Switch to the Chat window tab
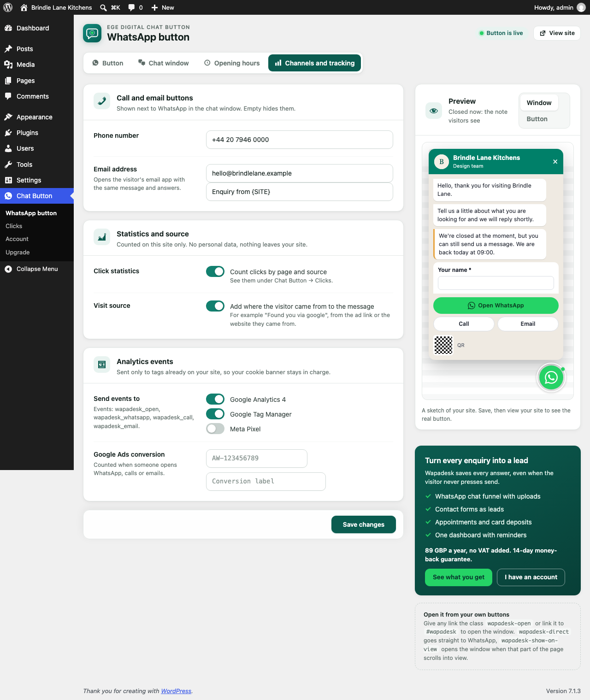The image size is (590, 700). [x=164, y=63]
